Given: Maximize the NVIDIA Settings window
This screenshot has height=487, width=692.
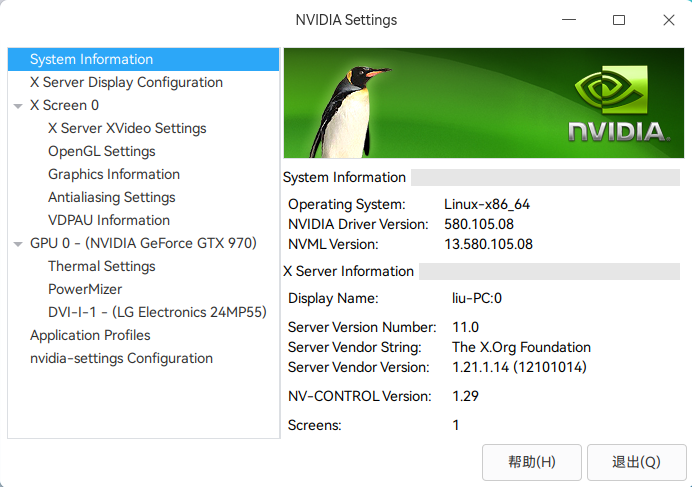Looking at the screenshot, I should (x=619, y=20).
